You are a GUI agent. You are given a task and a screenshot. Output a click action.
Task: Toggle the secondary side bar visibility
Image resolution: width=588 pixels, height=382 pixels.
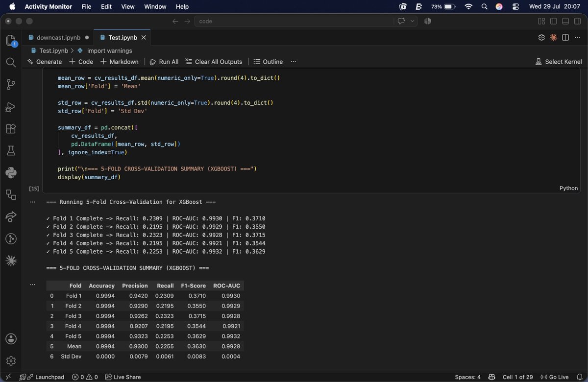[x=577, y=21]
